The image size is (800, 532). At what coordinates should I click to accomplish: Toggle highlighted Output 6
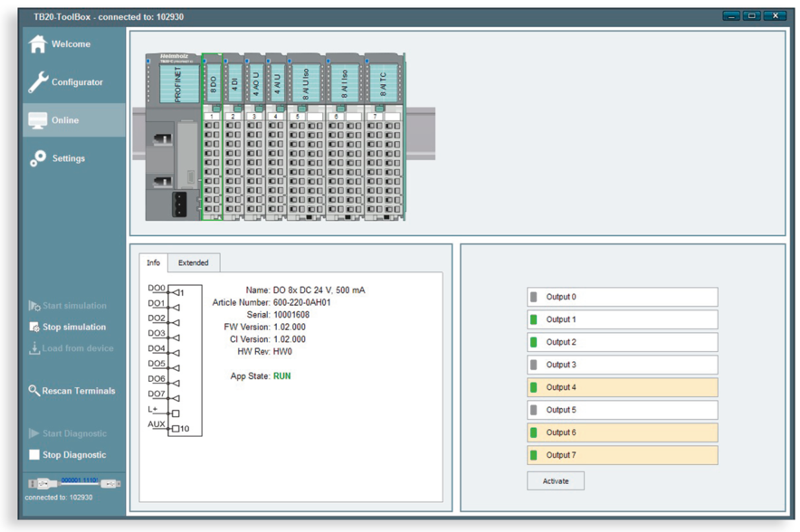[623, 432]
